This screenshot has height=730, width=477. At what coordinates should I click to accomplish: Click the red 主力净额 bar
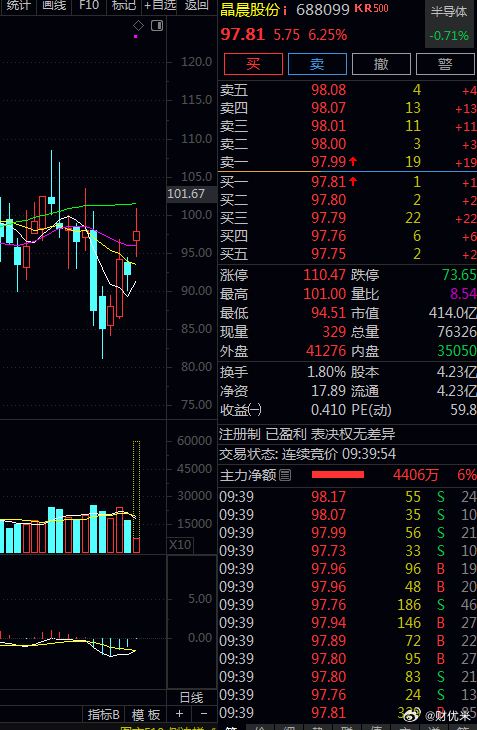338,475
